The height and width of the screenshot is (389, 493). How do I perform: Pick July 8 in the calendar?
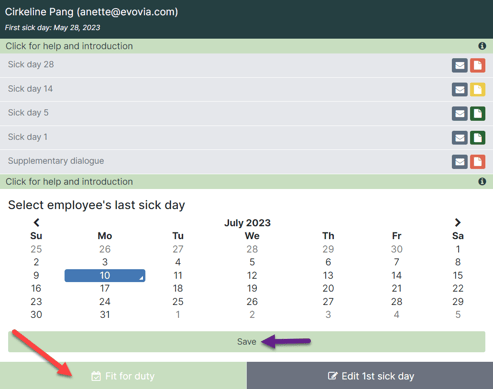click(458, 262)
